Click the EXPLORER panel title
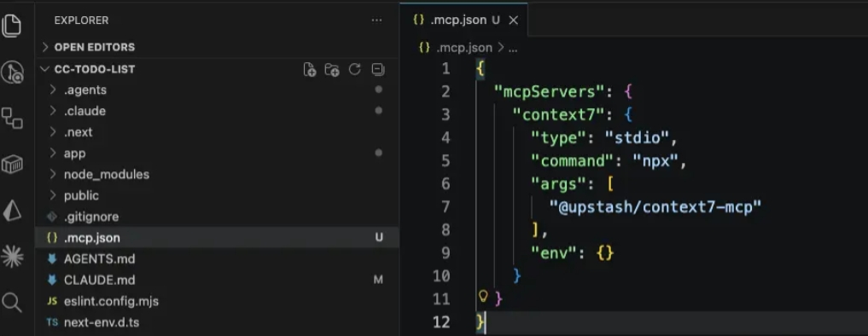This screenshot has width=868, height=336. tap(81, 20)
